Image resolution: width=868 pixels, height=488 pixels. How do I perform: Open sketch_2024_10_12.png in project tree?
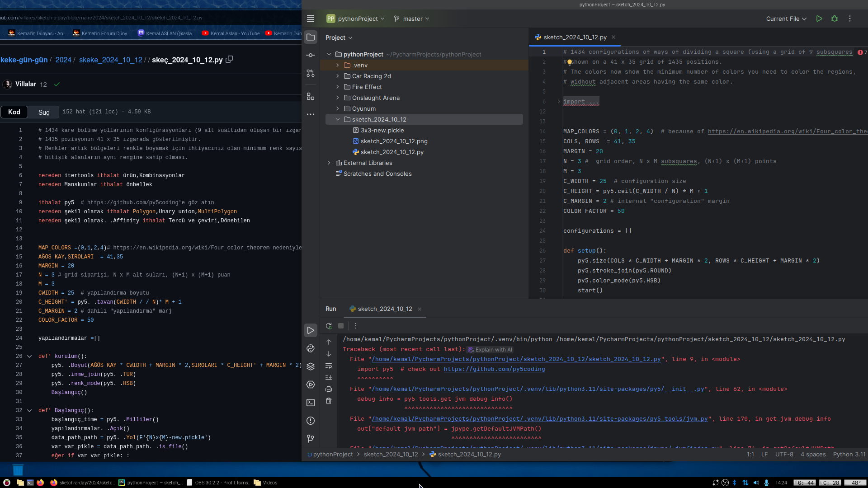pyautogui.click(x=394, y=141)
